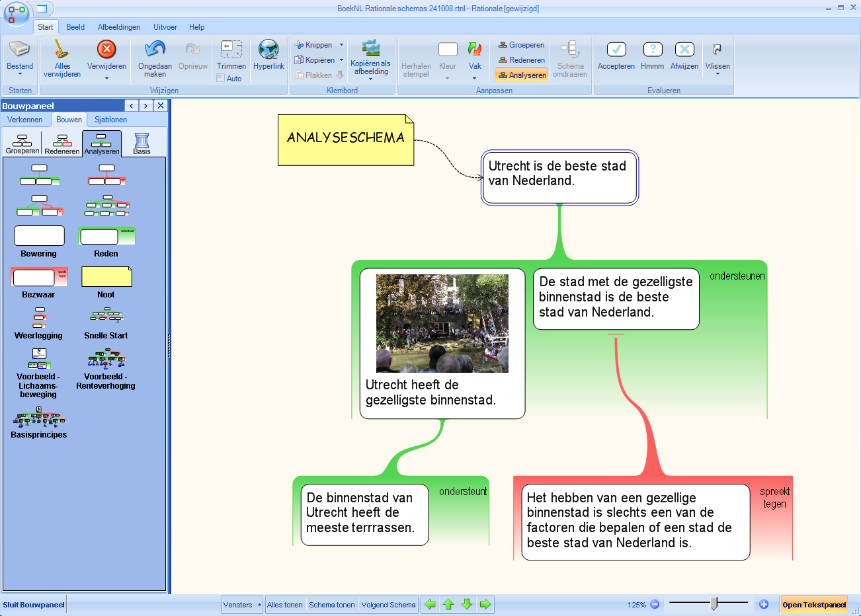Click Open Tekstpaneel button
Image resolution: width=861 pixels, height=616 pixels.
(x=814, y=605)
